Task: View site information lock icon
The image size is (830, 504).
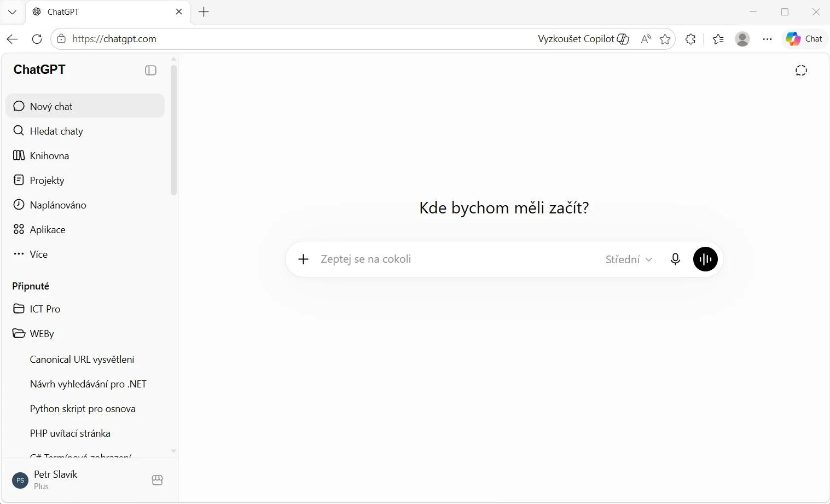Action: click(x=61, y=39)
